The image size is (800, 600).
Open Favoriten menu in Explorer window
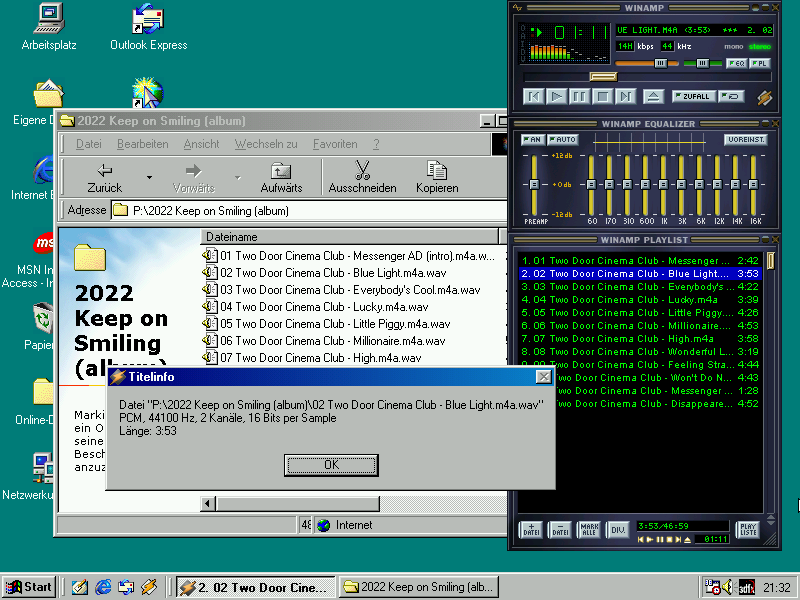[x=335, y=144]
